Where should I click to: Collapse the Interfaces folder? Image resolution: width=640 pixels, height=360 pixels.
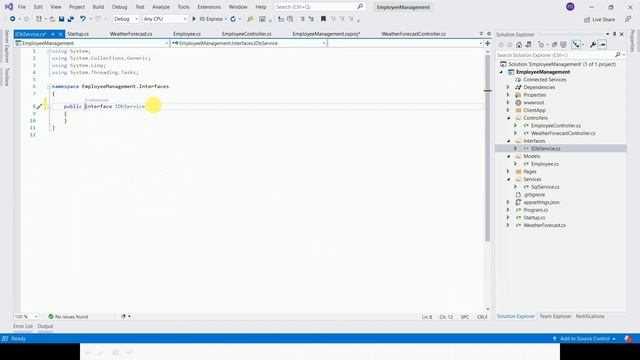point(509,141)
